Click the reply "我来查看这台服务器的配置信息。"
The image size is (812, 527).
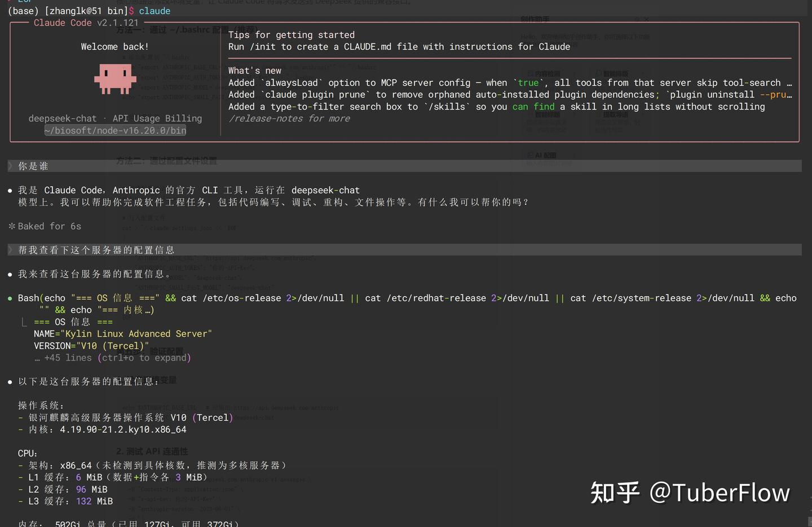(94, 274)
